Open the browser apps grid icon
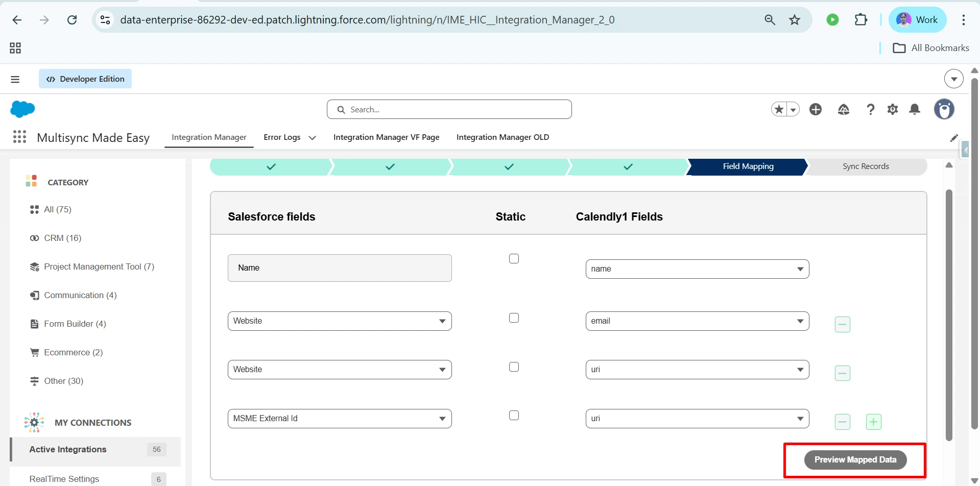The image size is (980, 486). [15, 48]
